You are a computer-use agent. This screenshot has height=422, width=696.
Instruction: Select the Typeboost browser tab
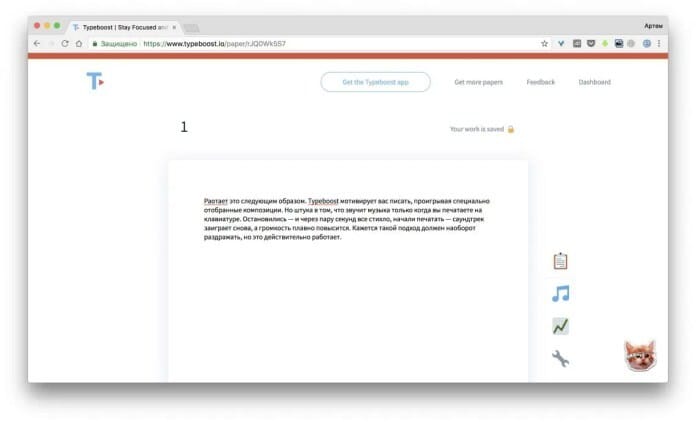pos(124,27)
